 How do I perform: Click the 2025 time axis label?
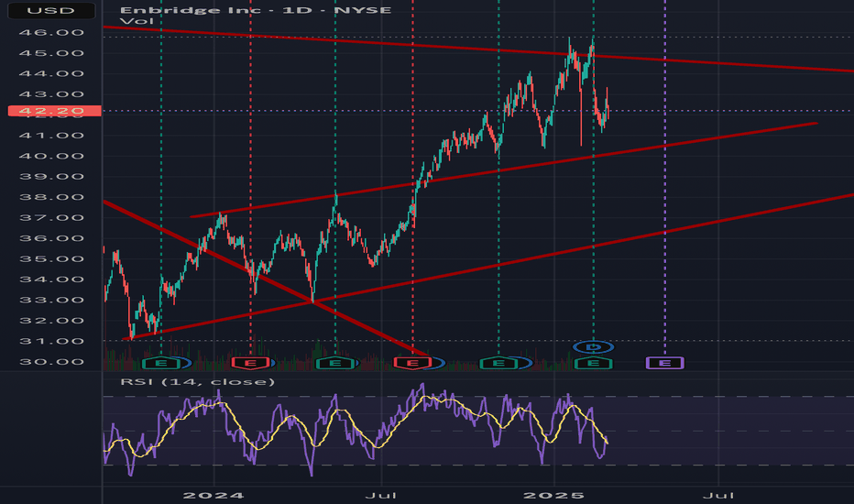(x=553, y=495)
